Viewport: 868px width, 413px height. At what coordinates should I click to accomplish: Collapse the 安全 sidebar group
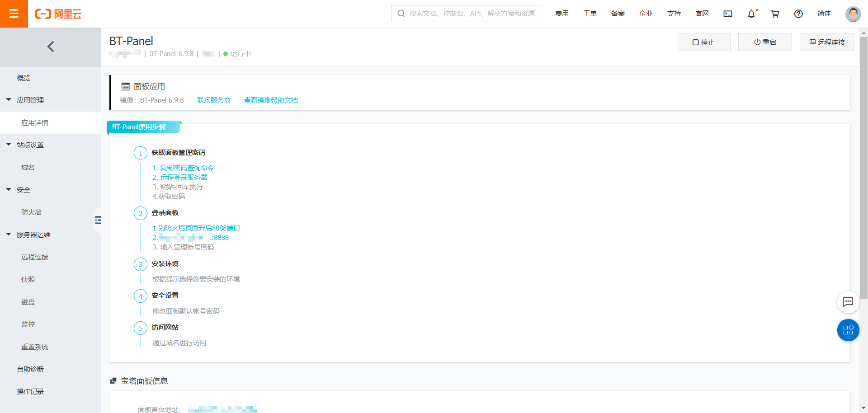9,190
